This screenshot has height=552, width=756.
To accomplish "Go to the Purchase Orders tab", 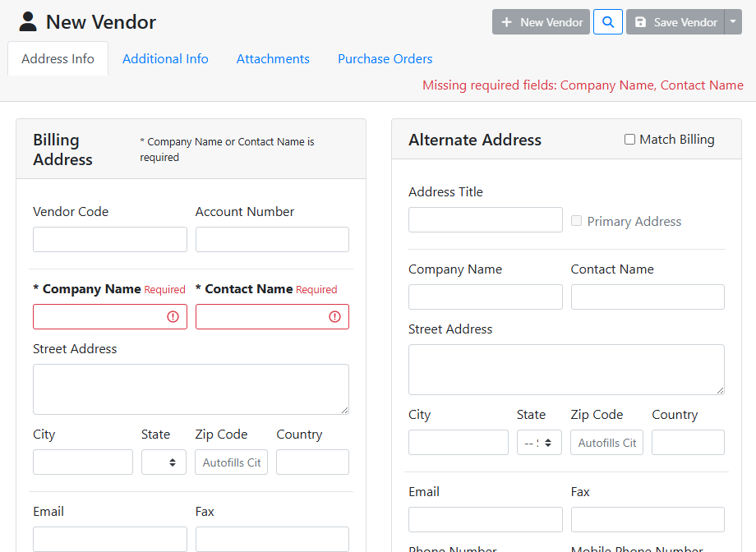I will (385, 59).
